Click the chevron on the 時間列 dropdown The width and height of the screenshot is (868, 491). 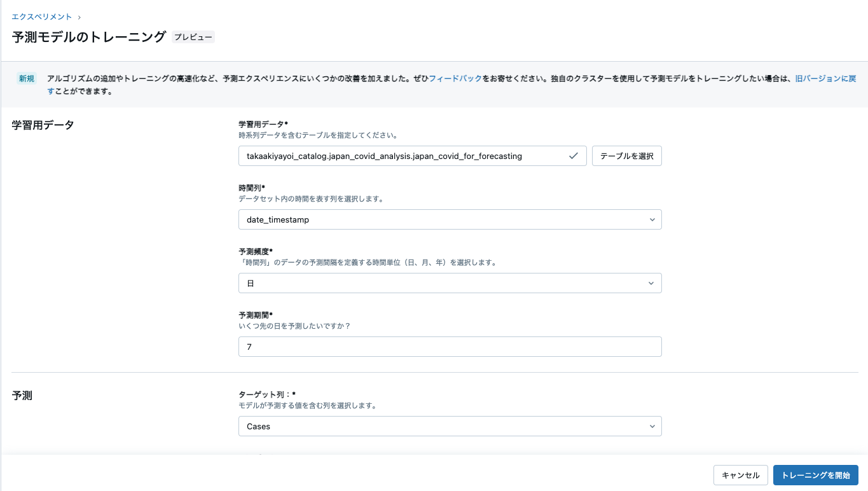click(652, 219)
